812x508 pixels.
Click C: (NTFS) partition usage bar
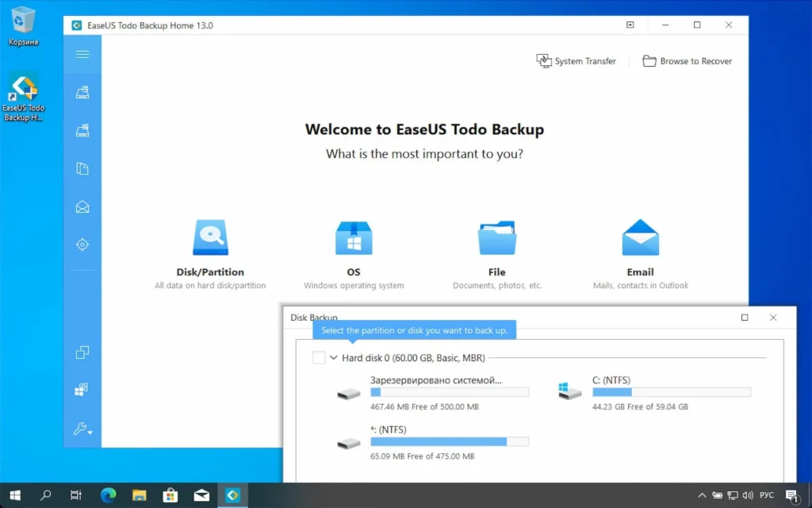click(672, 392)
